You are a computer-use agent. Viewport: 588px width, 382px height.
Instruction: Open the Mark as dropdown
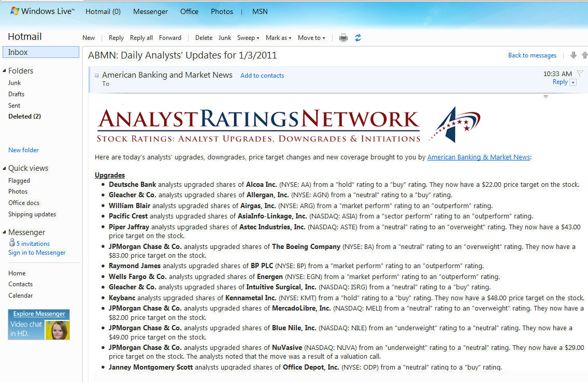point(278,38)
